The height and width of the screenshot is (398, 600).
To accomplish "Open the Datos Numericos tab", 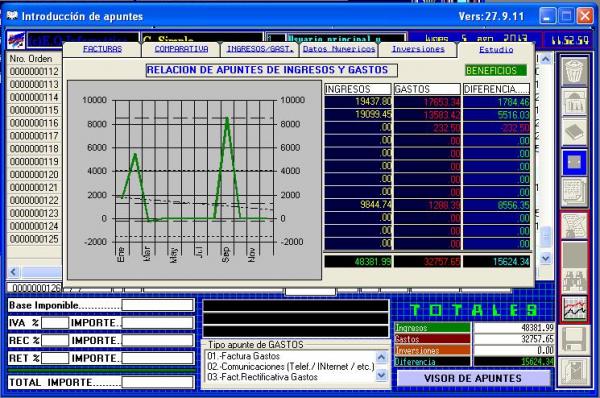I will (339, 49).
